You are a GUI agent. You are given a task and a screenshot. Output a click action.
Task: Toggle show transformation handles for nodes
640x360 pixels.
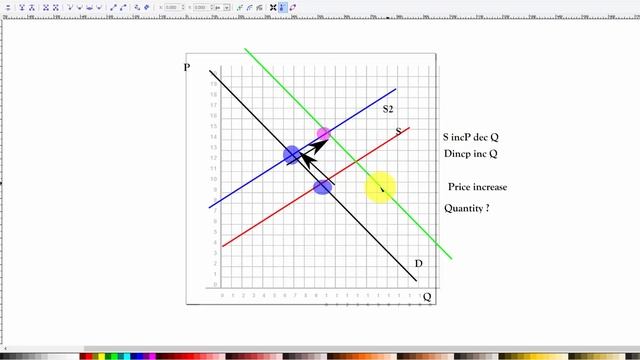273,7
